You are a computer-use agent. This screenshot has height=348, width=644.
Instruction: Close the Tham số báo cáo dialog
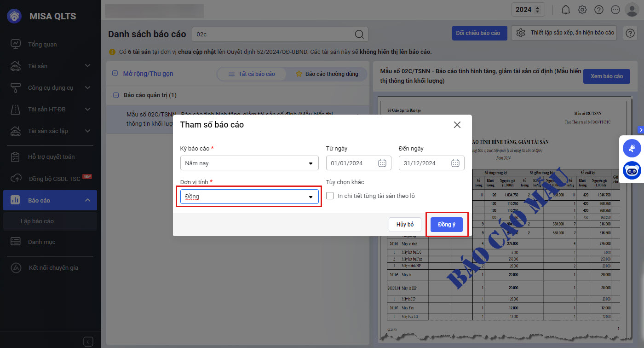click(x=457, y=125)
